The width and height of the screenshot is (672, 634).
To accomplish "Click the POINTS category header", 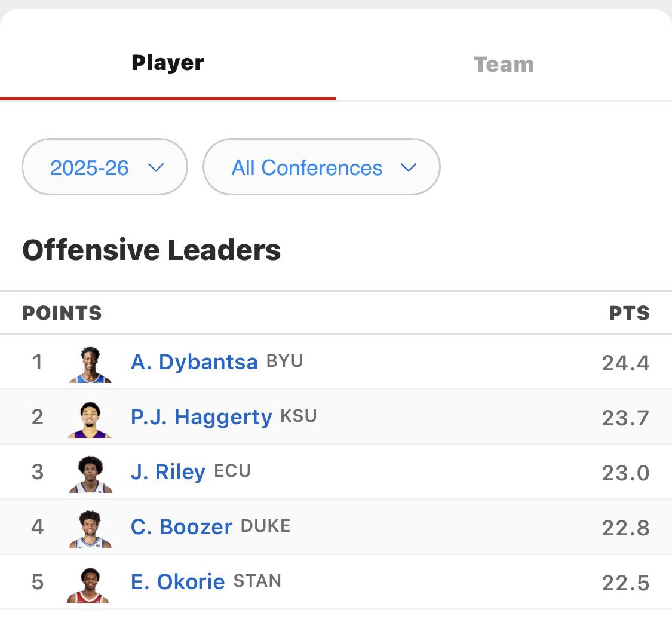I will point(62,313).
